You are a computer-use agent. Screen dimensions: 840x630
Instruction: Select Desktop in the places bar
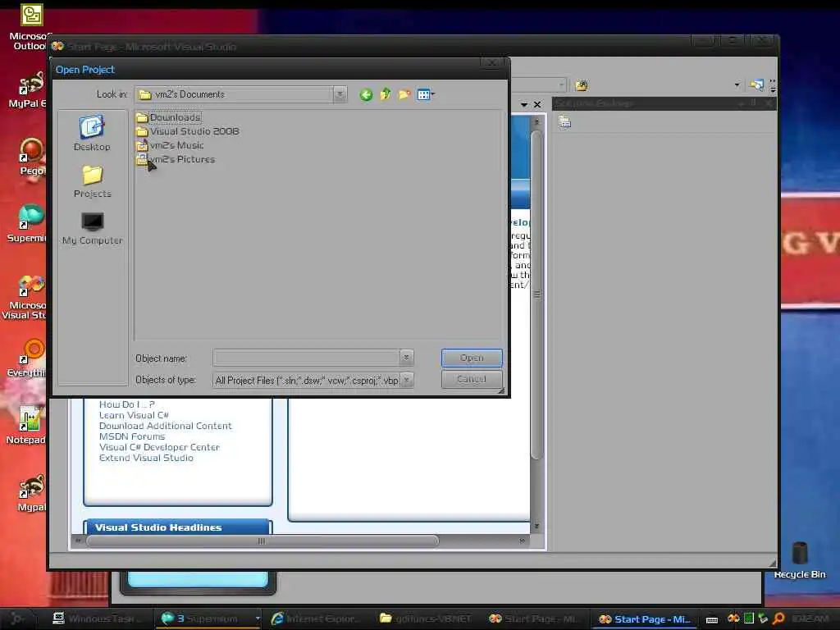92,133
